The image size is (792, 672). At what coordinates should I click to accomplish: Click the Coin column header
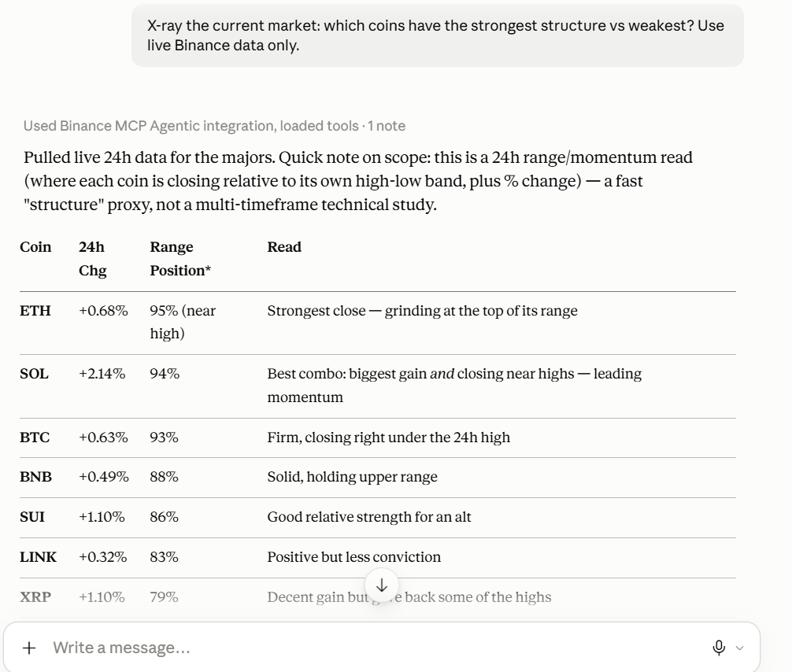[35, 247]
